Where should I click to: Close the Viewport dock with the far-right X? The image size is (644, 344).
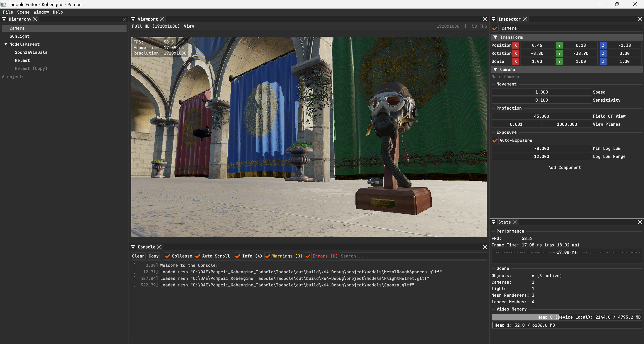[x=485, y=19]
